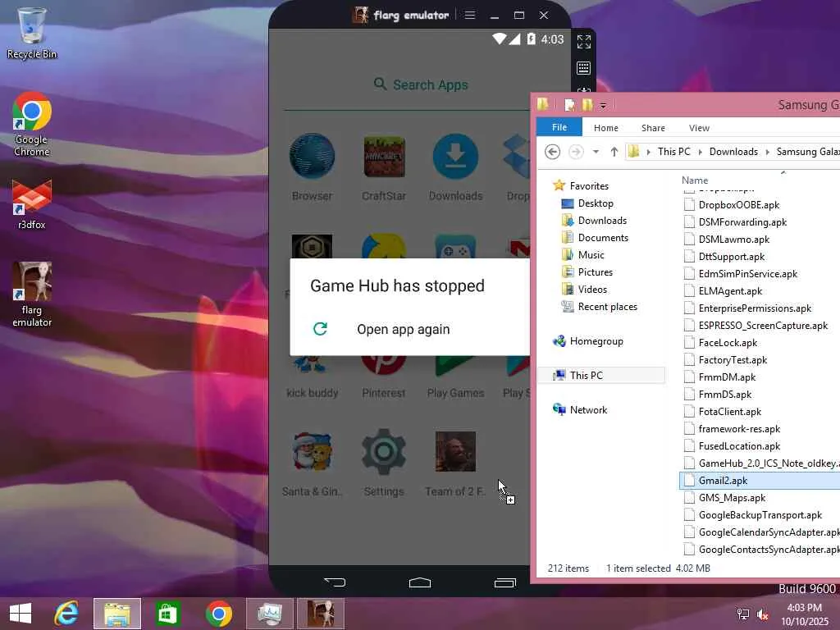Select This PC in navigation pane
The height and width of the screenshot is (630, 840).
[601, 376]
